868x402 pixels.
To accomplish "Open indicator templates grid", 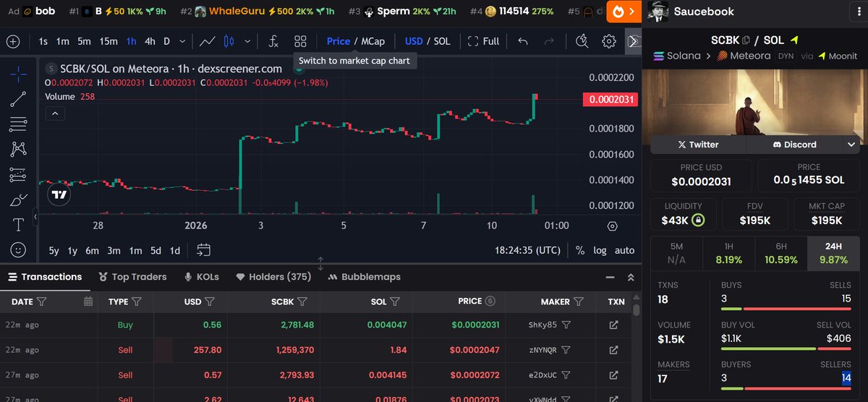I will pos(300,41).
